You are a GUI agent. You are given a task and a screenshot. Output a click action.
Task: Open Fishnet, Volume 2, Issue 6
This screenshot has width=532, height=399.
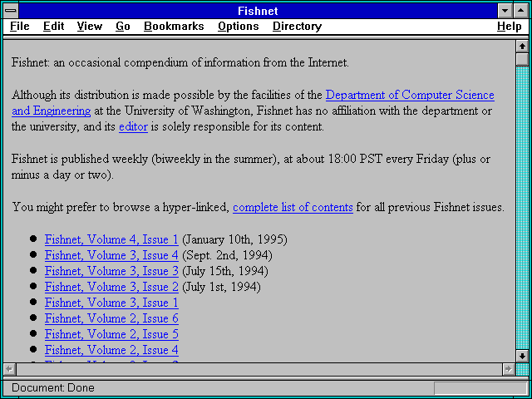(111, 318)
